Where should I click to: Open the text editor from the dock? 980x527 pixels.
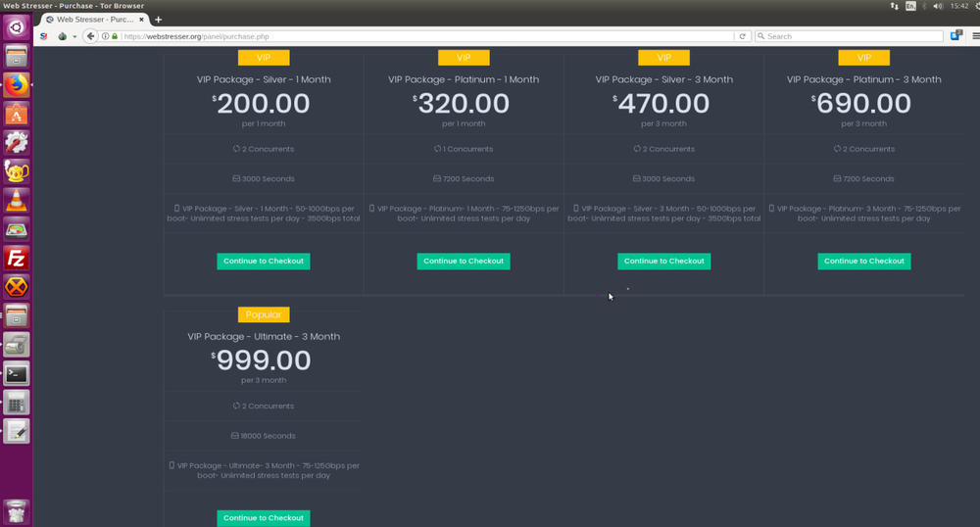(x=17, y=431)
